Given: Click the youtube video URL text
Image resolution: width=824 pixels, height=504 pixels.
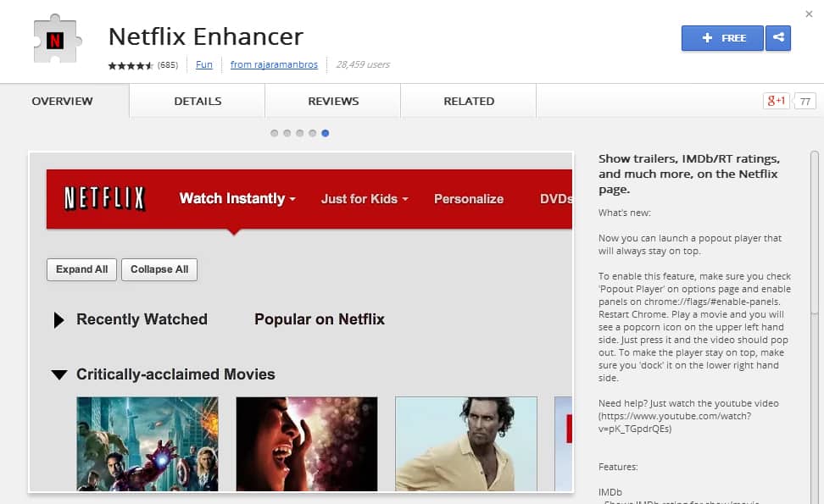Looking at the screenshot, I should click(675, 422).
